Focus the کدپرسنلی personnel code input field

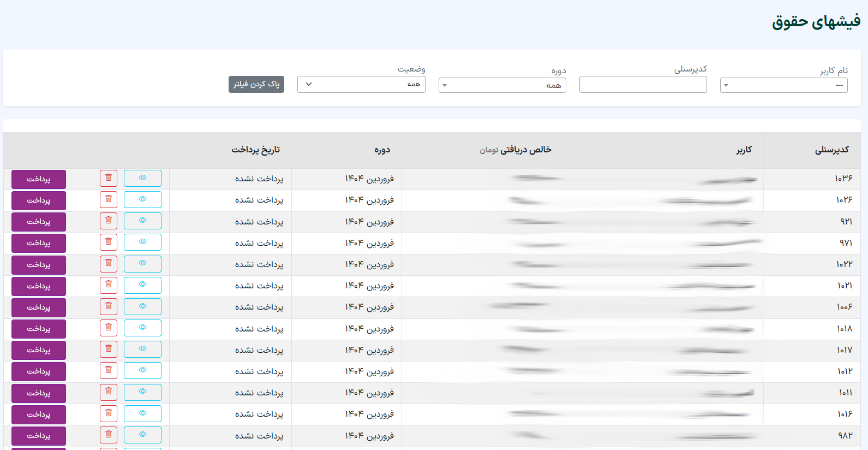click(x=643, y=84)
